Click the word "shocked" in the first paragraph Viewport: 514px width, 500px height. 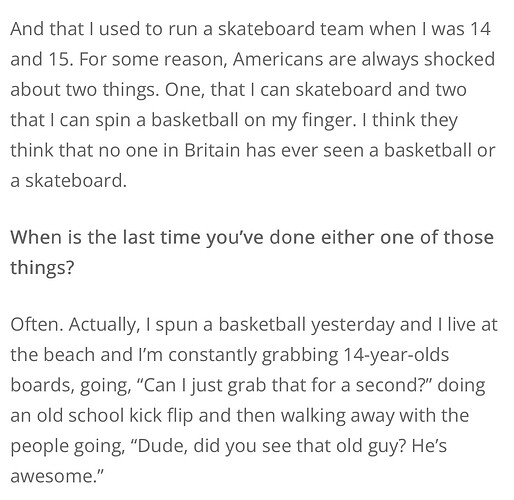coord(459,59)
